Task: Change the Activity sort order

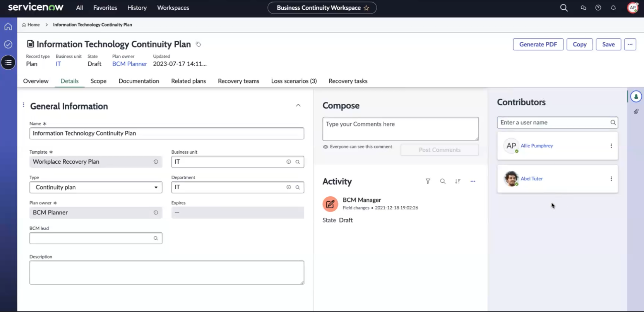Action: [x=458, y=181]
